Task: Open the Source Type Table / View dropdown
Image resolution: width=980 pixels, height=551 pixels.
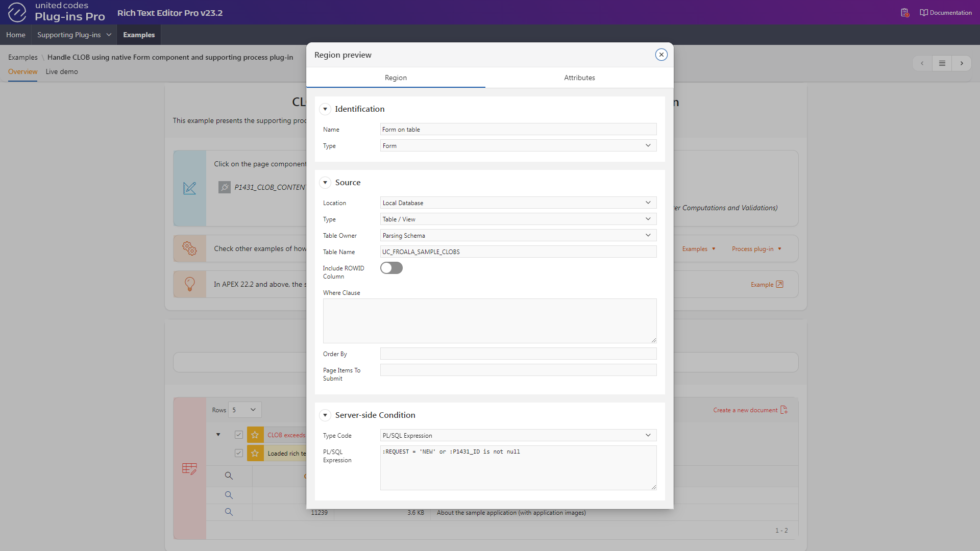Action: pyautogui.click(x=518, y=219)
